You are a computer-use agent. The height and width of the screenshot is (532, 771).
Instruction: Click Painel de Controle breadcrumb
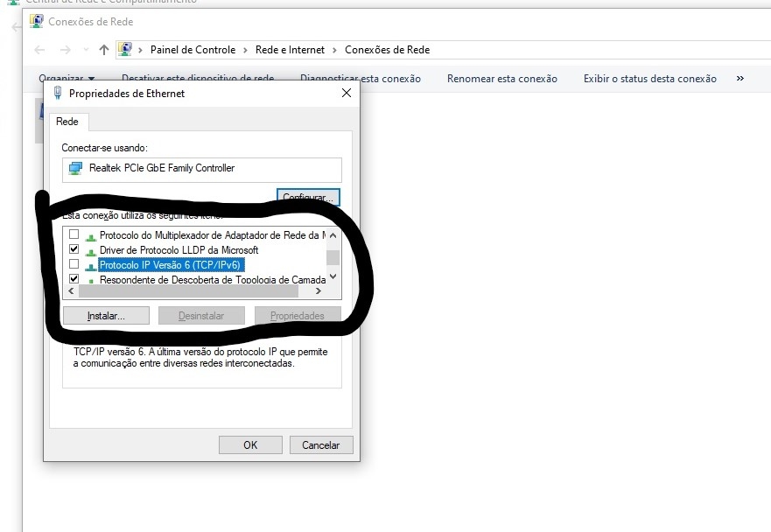point(193,50)
